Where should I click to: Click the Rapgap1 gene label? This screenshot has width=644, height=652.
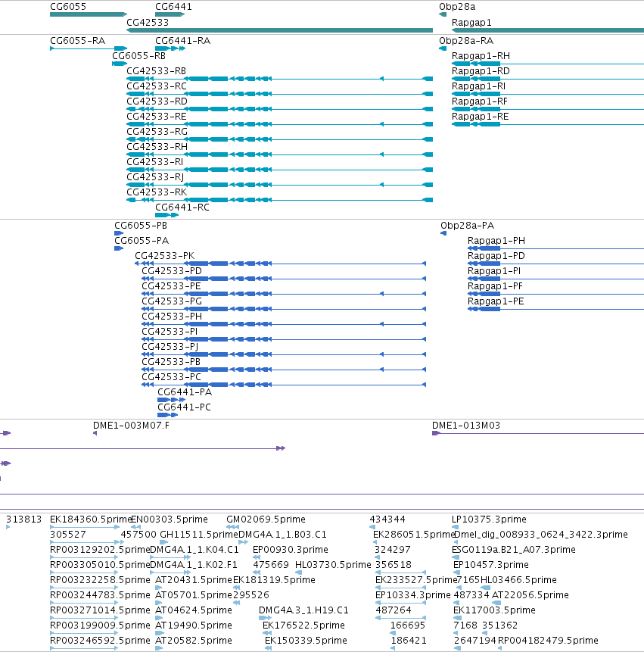tap(471, 23)
